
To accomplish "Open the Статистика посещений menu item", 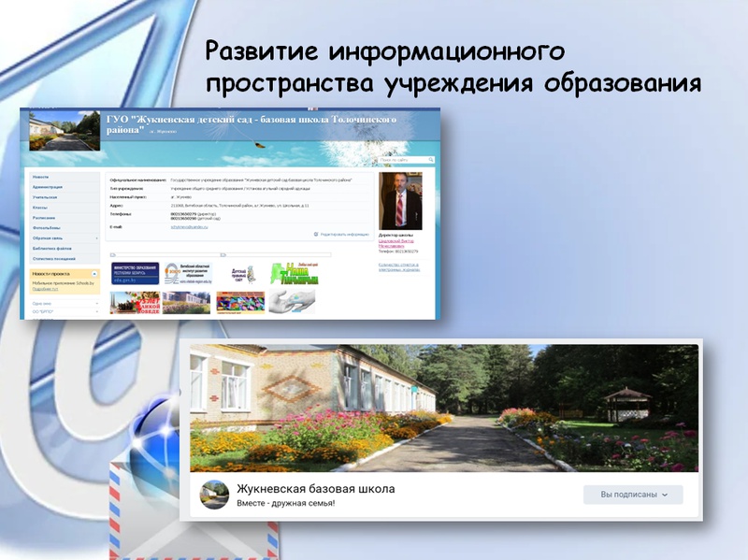I will click(x=54, y=259).
